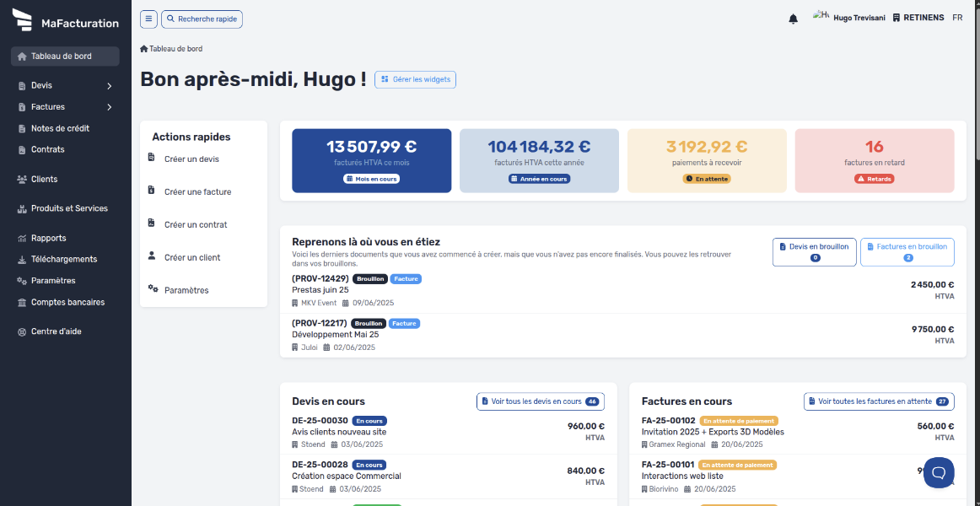Open the 16 factures en retard card
The height and width of the screenshot is (506, 980).
click(x=875, y=160)
